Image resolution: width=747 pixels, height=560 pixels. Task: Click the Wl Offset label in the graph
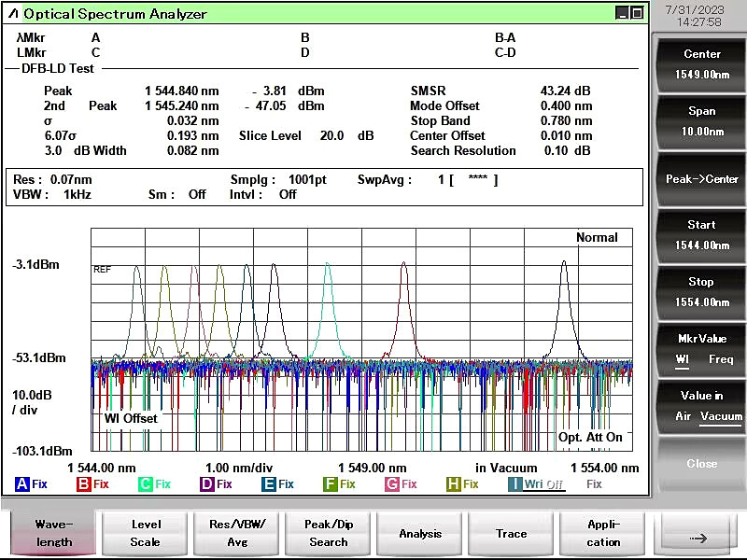click(131, 418)
